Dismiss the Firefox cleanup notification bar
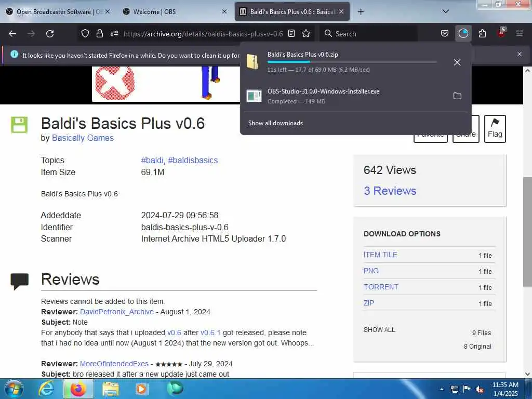532x399 pixels. 520,54
